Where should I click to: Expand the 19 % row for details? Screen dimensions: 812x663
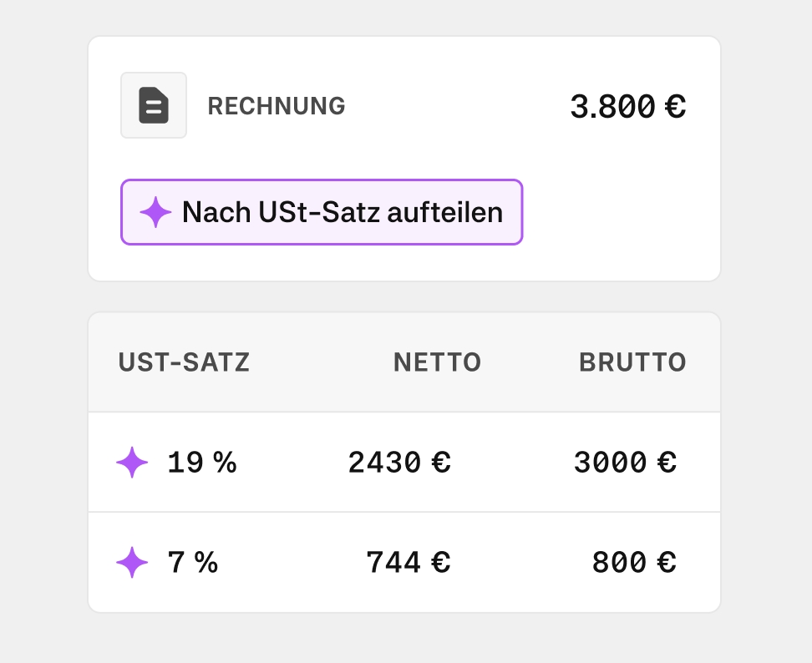(404, 462)
